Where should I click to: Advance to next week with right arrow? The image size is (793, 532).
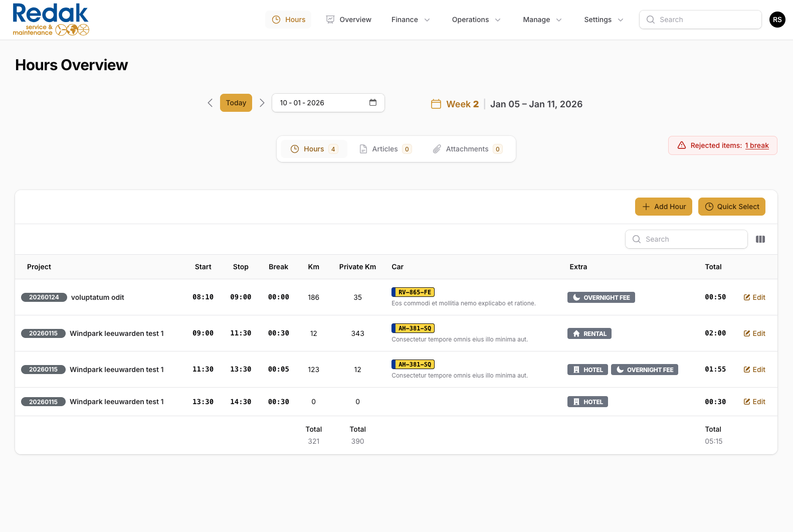point(262,103)
